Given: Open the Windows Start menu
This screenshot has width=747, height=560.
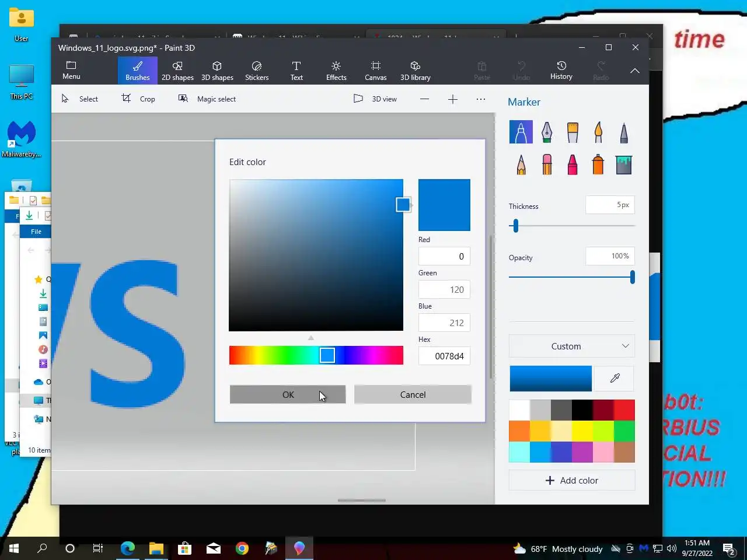Looking at the screenshot, I should click(x=14, y=548).
